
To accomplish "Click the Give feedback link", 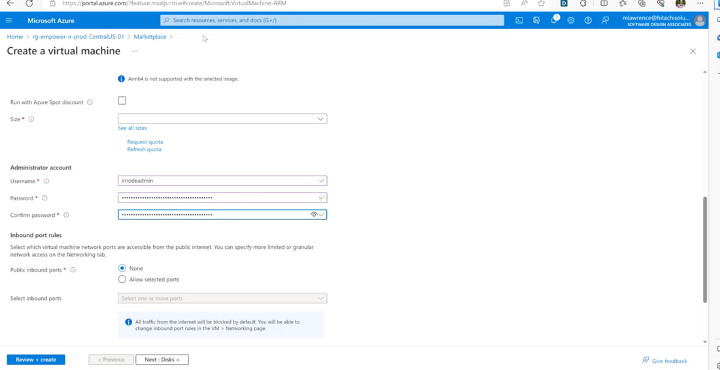I will [x=664, y=361].
